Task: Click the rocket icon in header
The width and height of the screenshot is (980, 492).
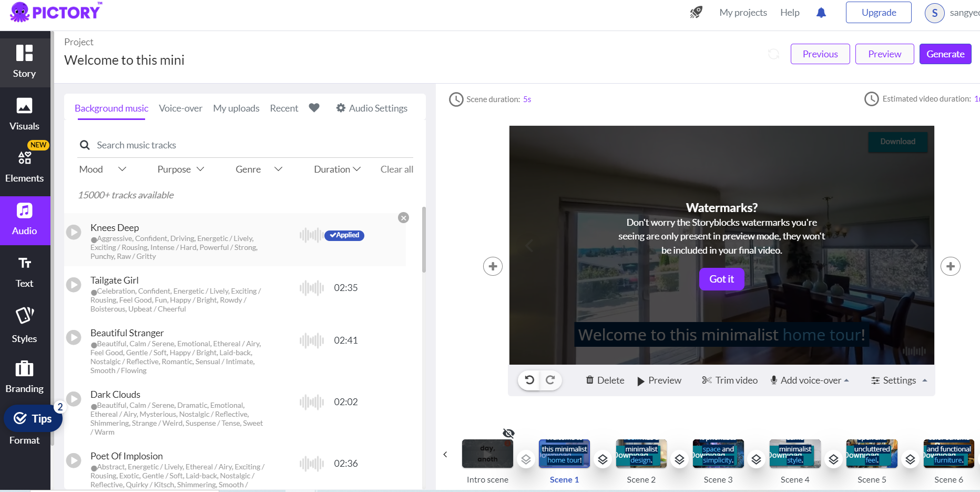Action: (x=696, y=12)
